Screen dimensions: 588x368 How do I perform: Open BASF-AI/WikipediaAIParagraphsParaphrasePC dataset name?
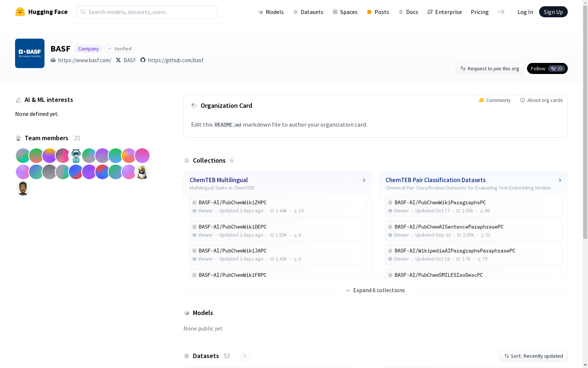(x=455, y=251)
